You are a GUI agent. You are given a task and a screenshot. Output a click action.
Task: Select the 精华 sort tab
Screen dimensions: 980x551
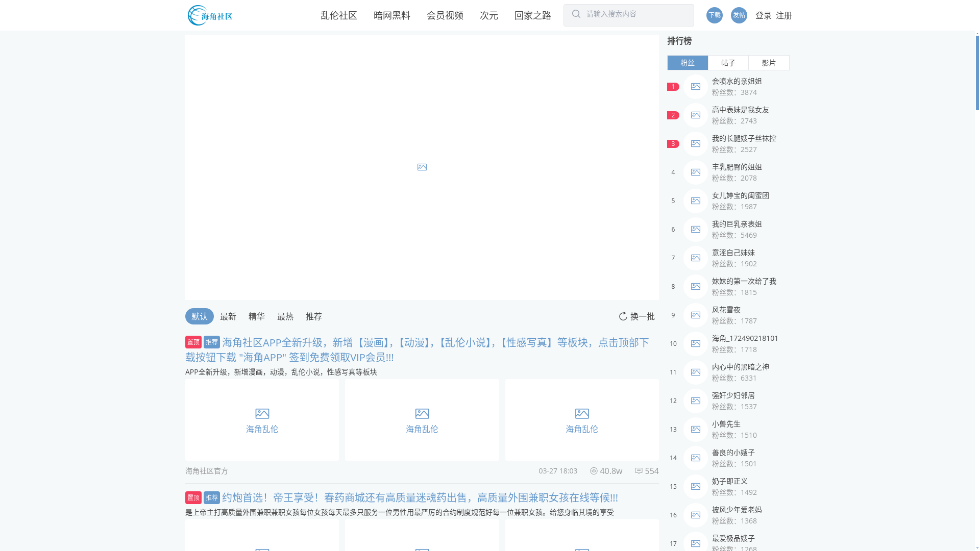coord(257,316)
